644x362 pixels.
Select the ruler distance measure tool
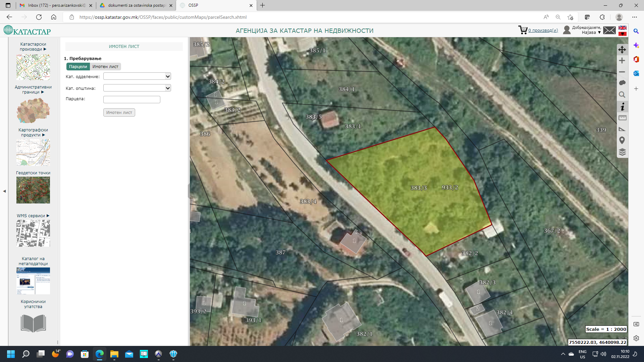pyautogui.click(x=622, y=118)
